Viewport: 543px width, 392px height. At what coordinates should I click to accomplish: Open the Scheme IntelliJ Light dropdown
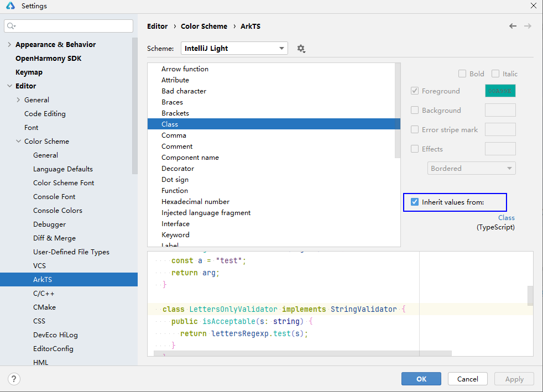pos(234,49)
